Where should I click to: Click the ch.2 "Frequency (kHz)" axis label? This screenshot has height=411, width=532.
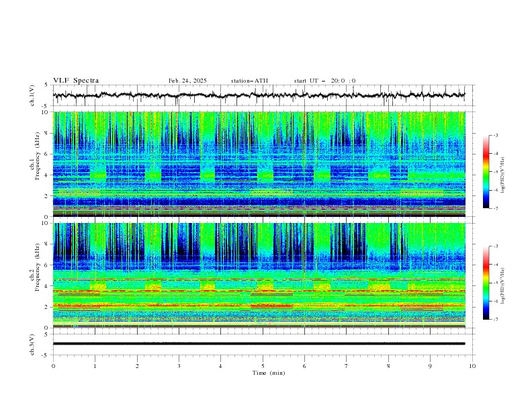pos(38,267)
